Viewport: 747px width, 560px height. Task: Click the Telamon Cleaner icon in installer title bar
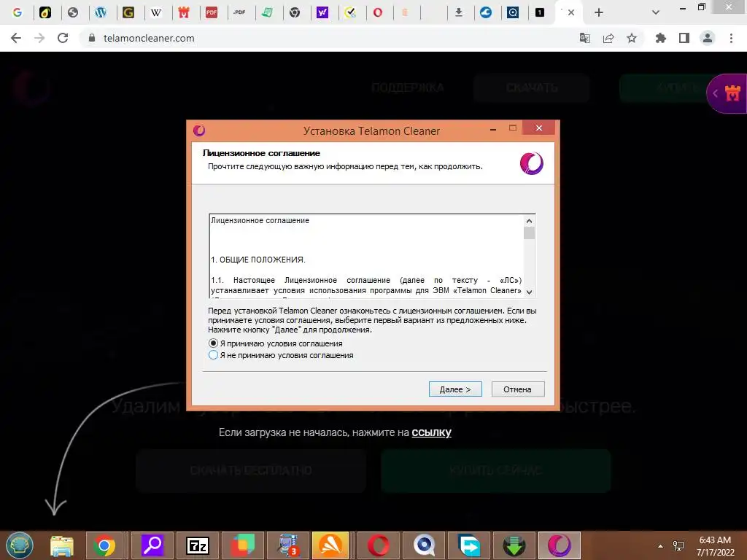(199, 130)
